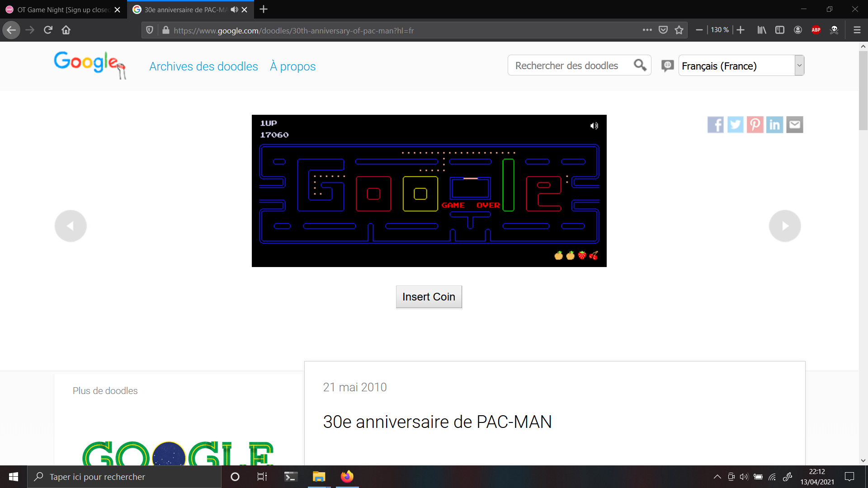Screen dimensions: 868x488
Task: Share the doodle by email
Action: pyautogui.click(x=795, y=125)
